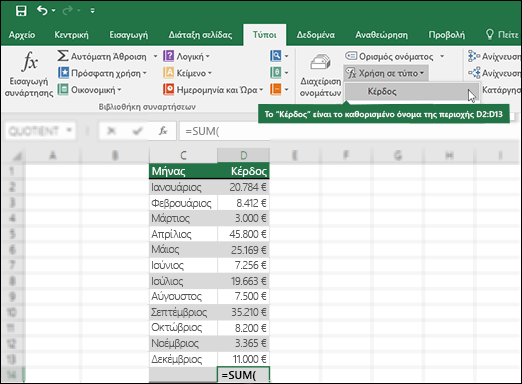
Task: Switch to the Κεντρική tab
Action: [71, 35]
